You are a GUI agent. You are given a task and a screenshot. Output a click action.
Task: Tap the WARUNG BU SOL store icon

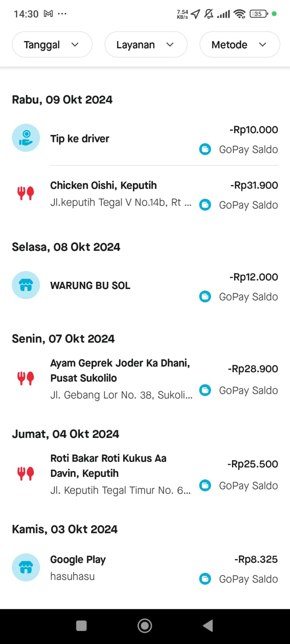[26, 285]
